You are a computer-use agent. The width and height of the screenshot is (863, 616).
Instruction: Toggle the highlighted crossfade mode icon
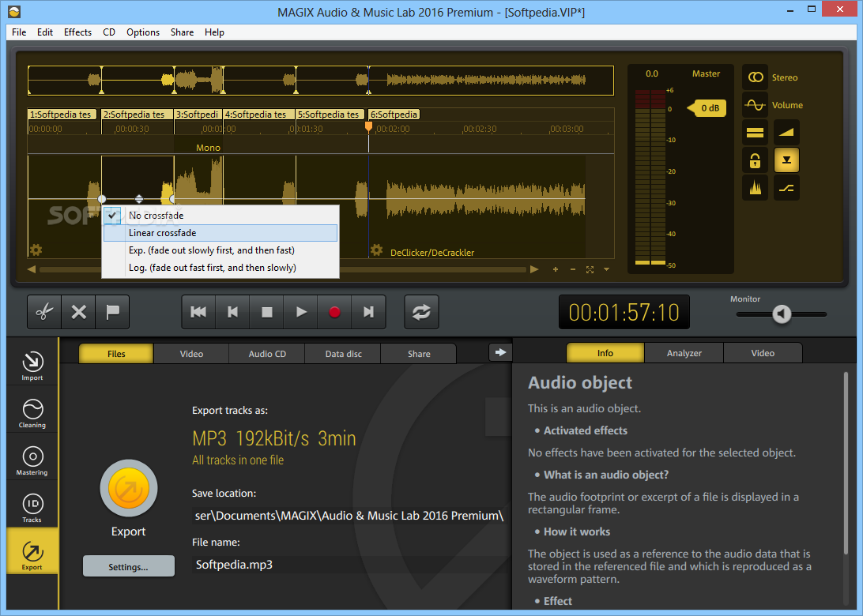786,160
